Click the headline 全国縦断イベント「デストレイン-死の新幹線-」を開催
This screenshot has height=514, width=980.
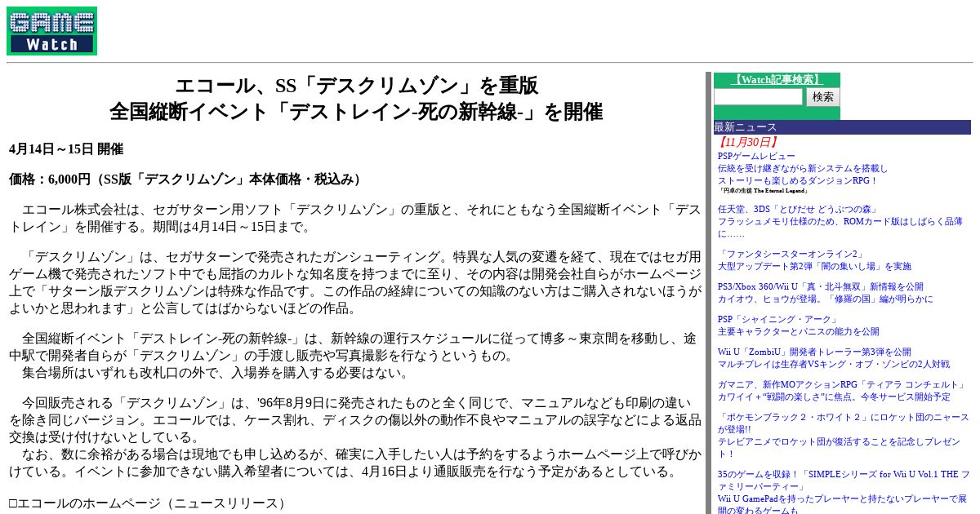(x=356, y=112)
